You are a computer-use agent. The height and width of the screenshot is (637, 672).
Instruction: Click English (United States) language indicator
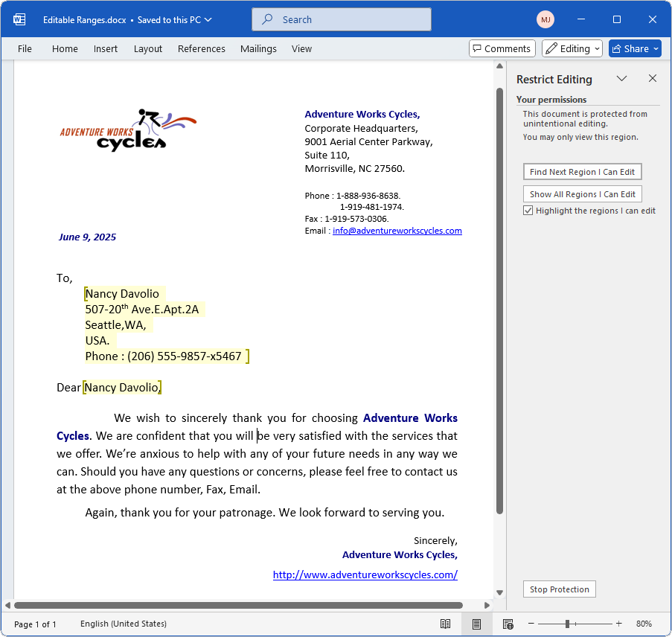click(x=124, y=624)
